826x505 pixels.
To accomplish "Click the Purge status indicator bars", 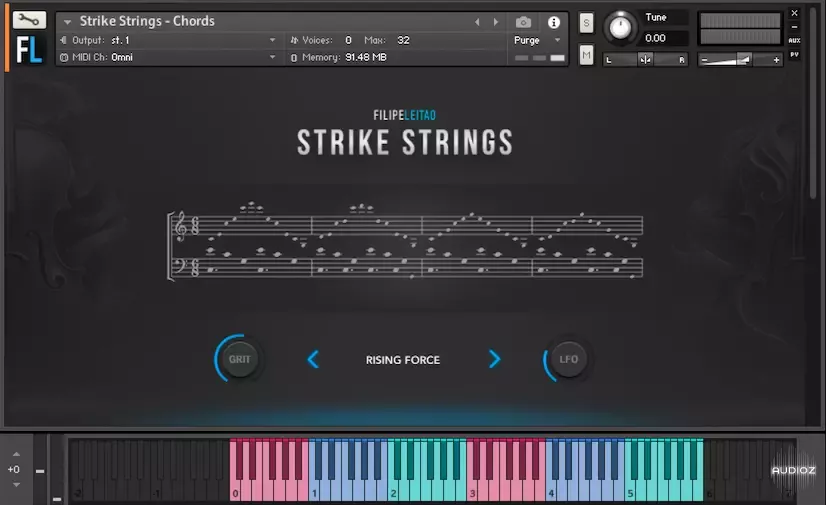I will pyautogui.click(x=539, y=58).
